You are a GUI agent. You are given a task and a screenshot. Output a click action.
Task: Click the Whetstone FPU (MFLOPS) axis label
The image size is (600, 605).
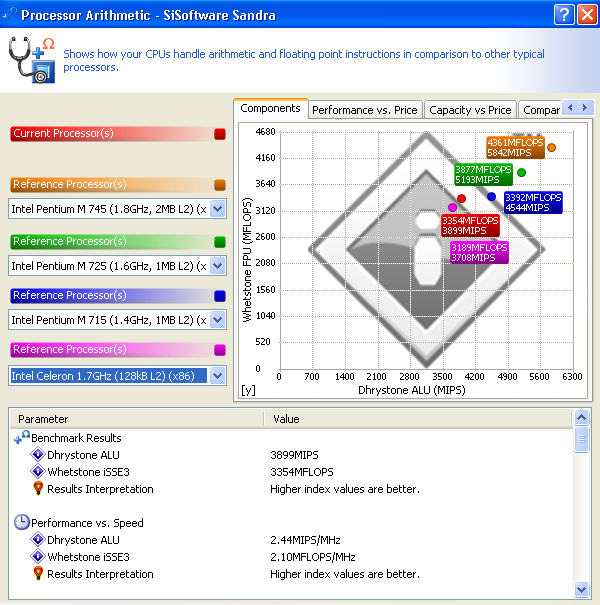247,260
